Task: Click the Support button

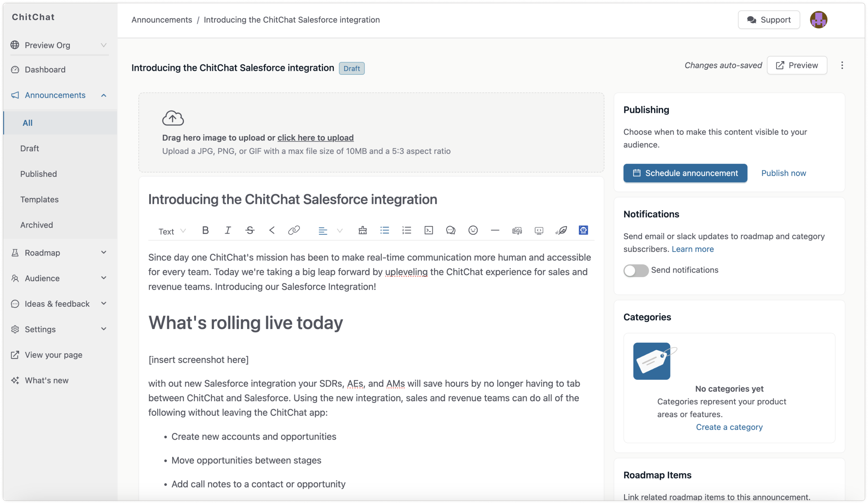Action: 769,20
